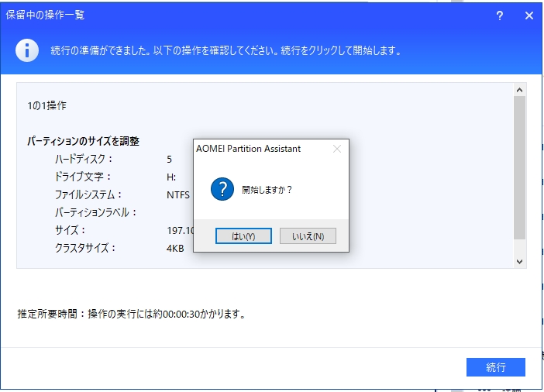Click the scrollbar down arrow in the operations list
Screen dimensions: 544x392
[519, 262]
